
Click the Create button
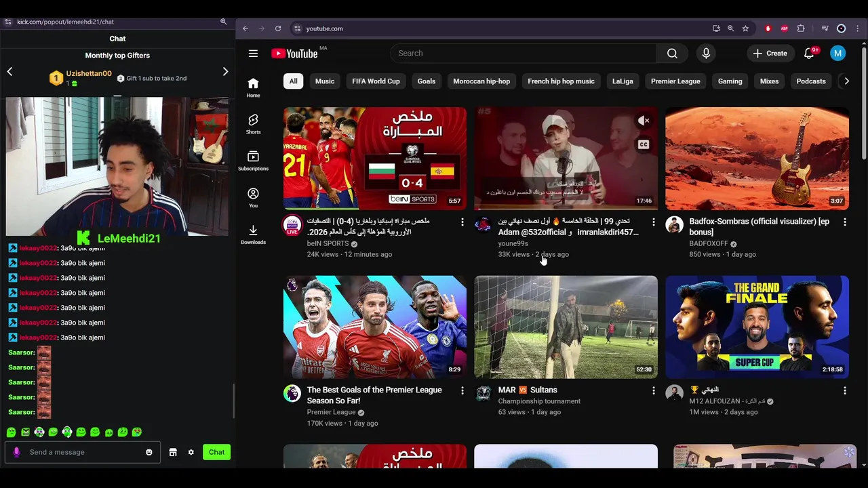(x=770, y=54)
